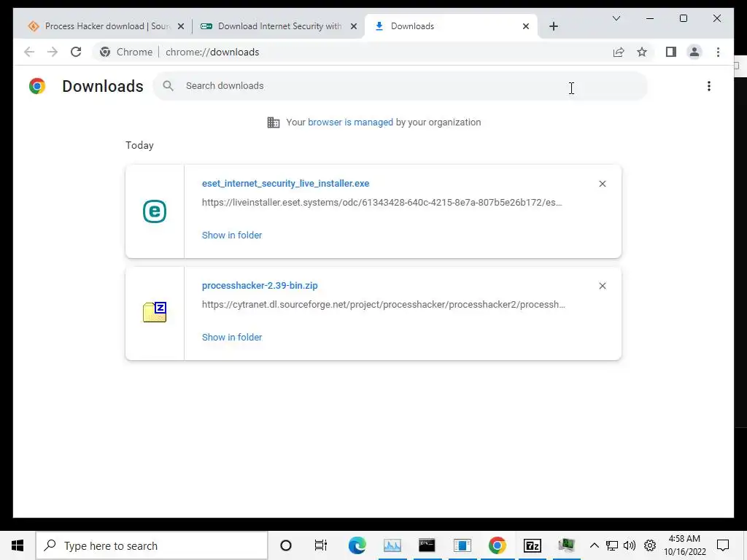Open the Windows Start menu
This screenshot has height=560, width=747.
click(x=18, y=545)
